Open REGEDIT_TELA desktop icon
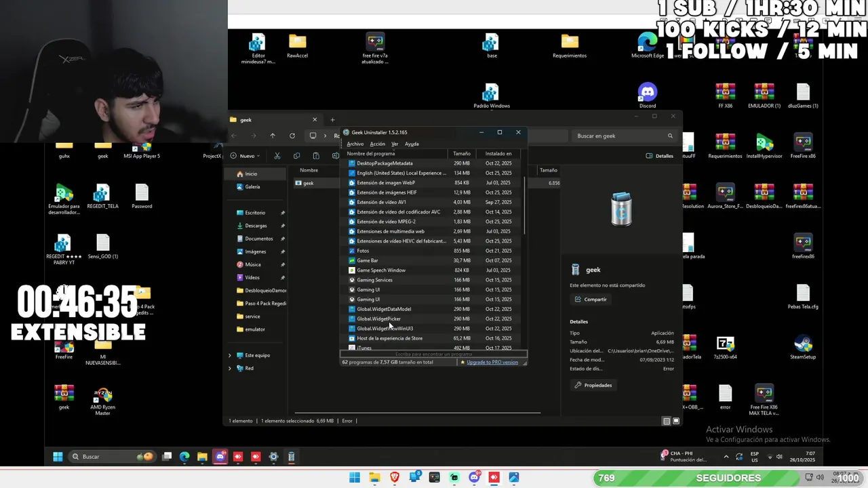Image resolution: width=868 pixels, height=488 pixels. (x=102, y=197)
